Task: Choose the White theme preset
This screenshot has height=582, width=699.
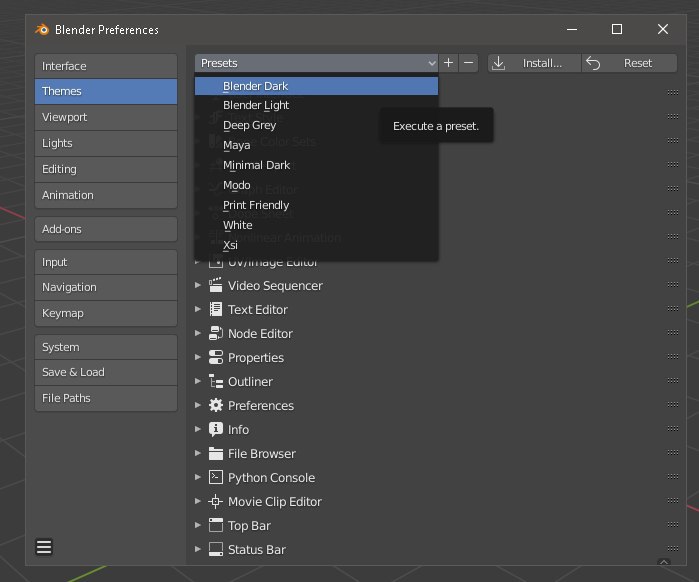Action: click(x=316, y=225)
